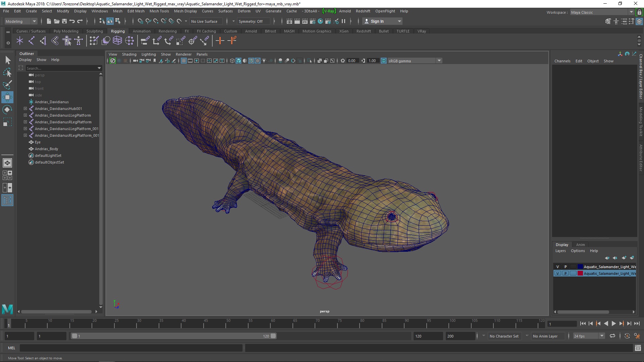The image size is (644, 362).
Task: Open the sRGB gamma color space dropdown
Action: coord(415,61)
